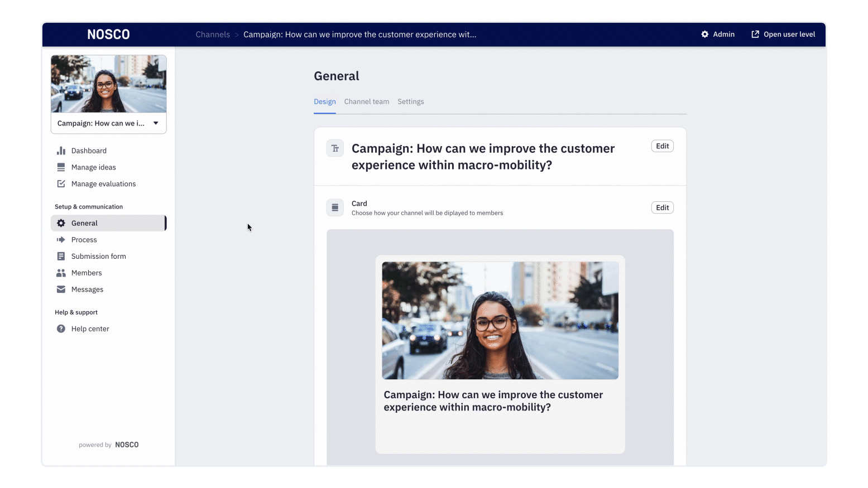The image size is (868, 488).
Task: Expand the campaign selector dropdown arrow
Action: tap(156, 123)
